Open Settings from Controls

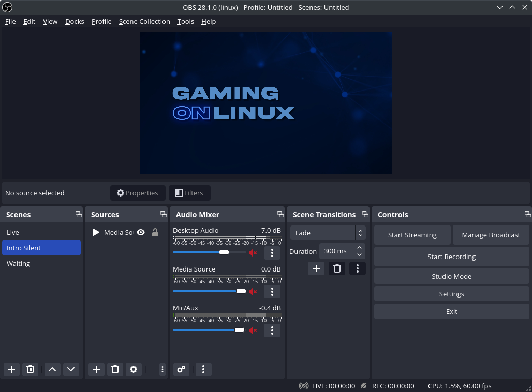pos(452,294)
